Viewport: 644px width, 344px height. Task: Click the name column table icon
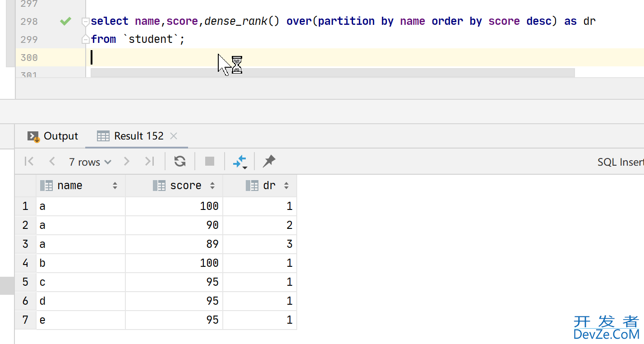tap(46, 186)
